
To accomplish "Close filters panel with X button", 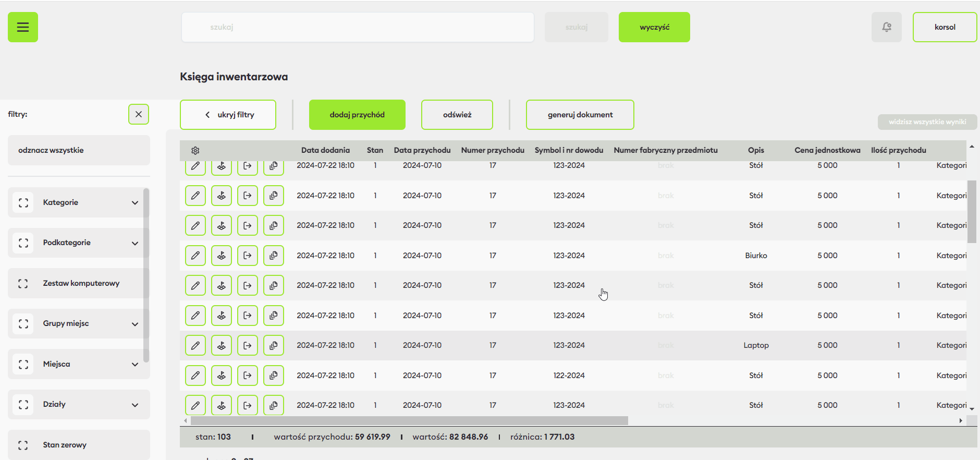I will point(139,114).
